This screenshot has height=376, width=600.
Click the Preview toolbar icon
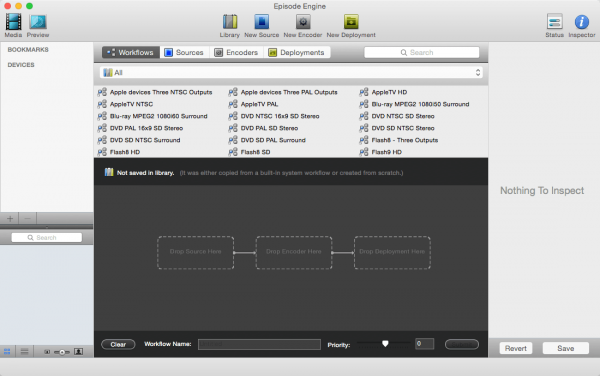click(38, 22)
